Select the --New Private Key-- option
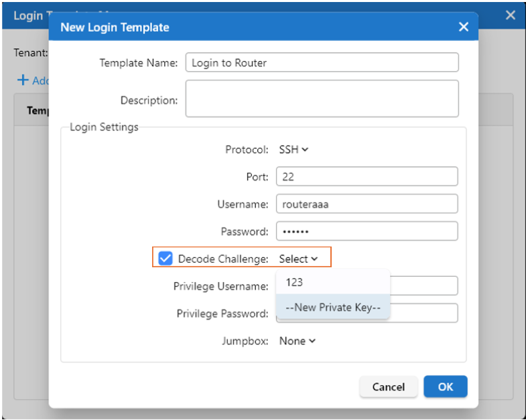 pyautogui.click(x=332, y=307)
